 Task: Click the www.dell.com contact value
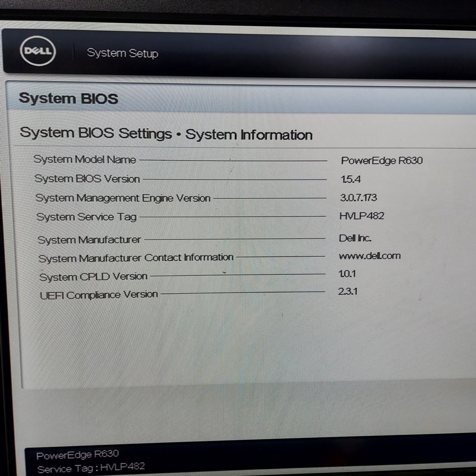tap(370, 256)
